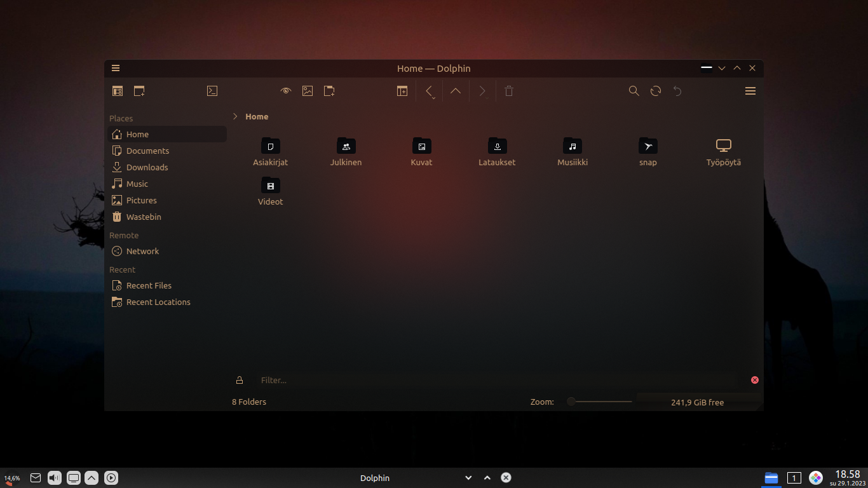Close the filter bar with red X
The height and width of the screenshot is (488, 868).
755,380
